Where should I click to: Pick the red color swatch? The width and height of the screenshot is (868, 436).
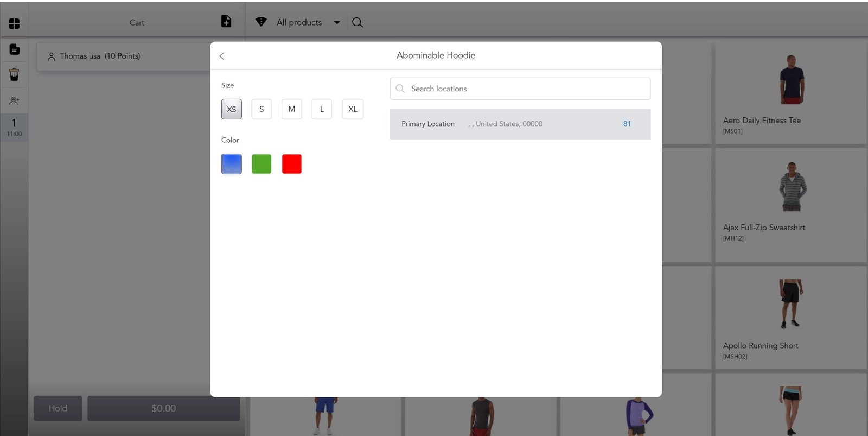point(292,164)
